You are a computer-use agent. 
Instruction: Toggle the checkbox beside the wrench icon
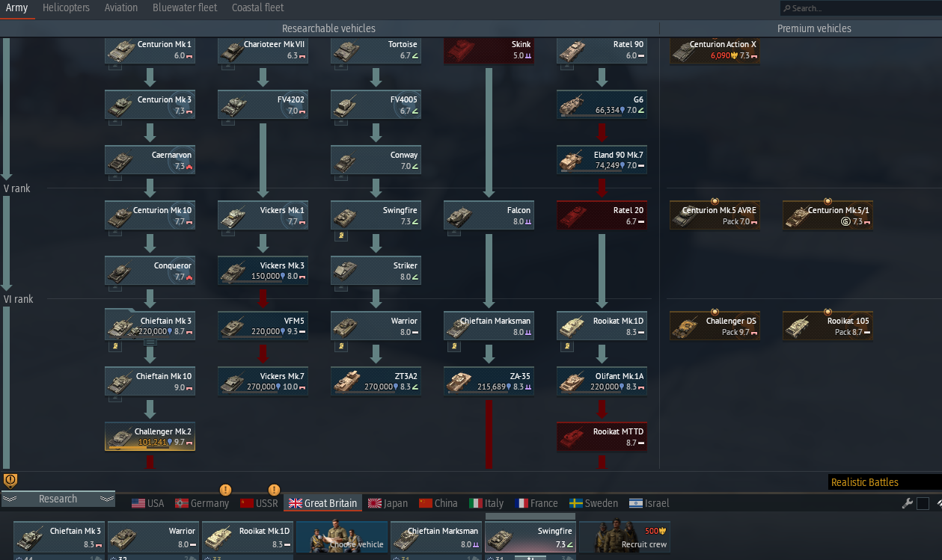(x=923, y=503)
